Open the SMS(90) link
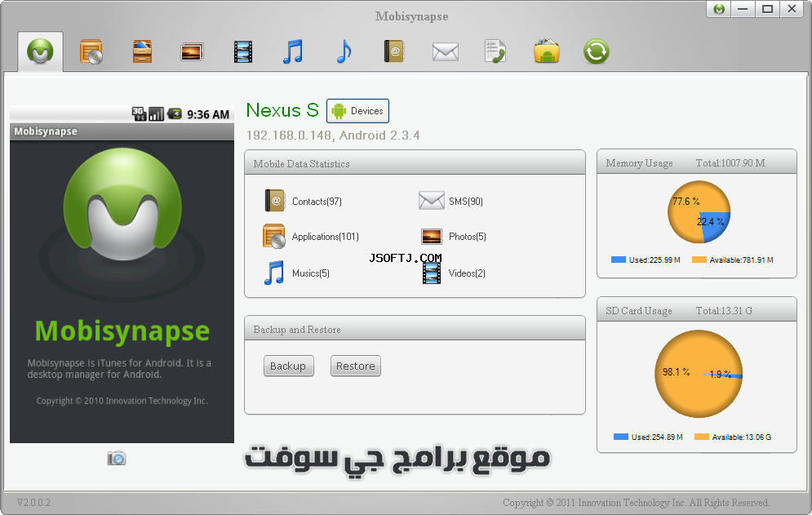The width and height of the screenshot is (812, 515). pyautogui.click(x=466, y=201)
